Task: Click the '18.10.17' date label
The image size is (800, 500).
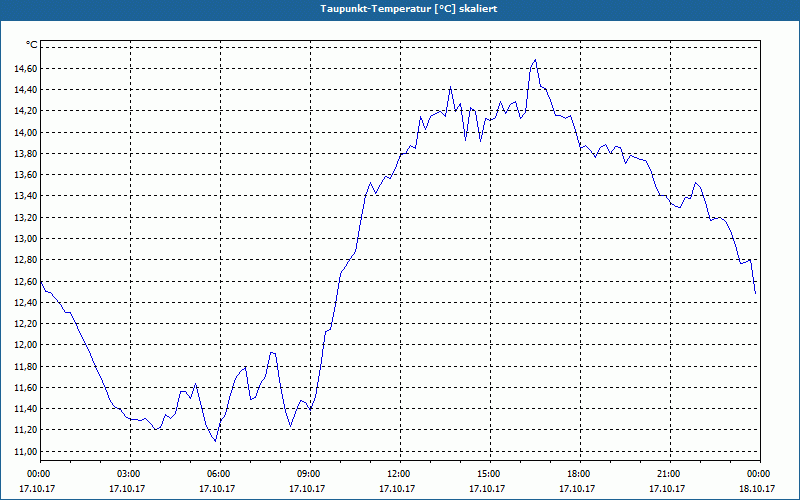Action: point(757,488)
